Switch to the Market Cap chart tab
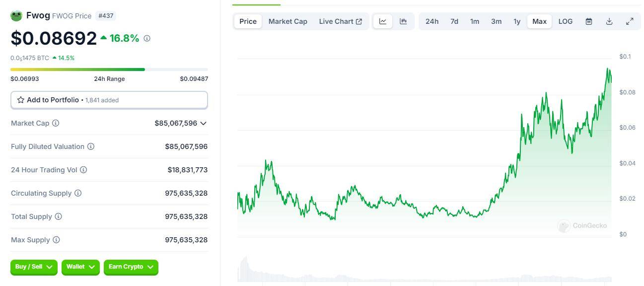This screenshot has width=644, height=286. point(288,21)
